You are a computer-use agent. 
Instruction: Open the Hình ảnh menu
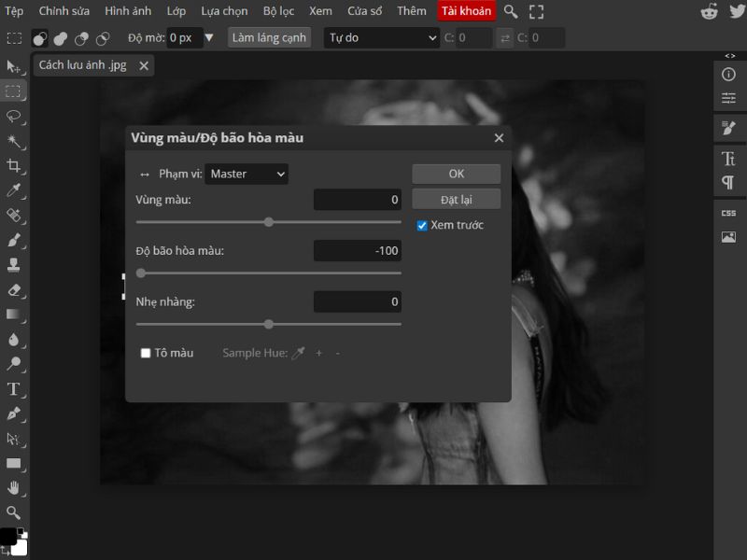128,11
